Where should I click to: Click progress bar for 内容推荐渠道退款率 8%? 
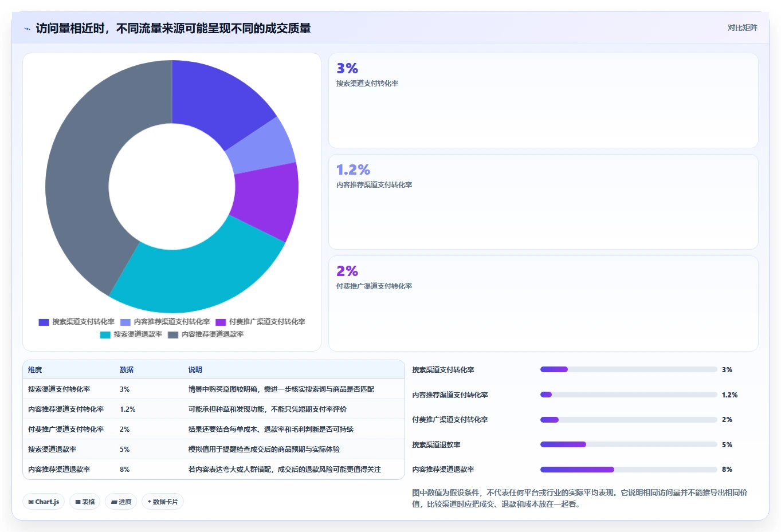click(629, 470)
